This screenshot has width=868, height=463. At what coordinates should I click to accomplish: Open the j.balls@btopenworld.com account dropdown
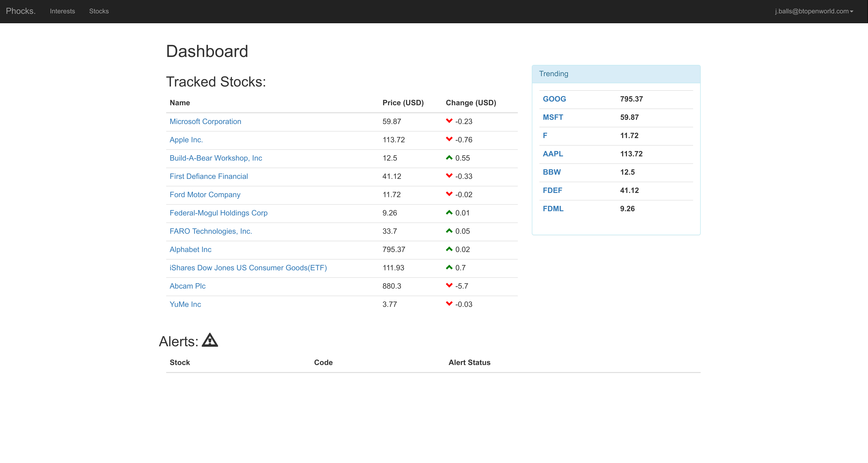(813, 11)
